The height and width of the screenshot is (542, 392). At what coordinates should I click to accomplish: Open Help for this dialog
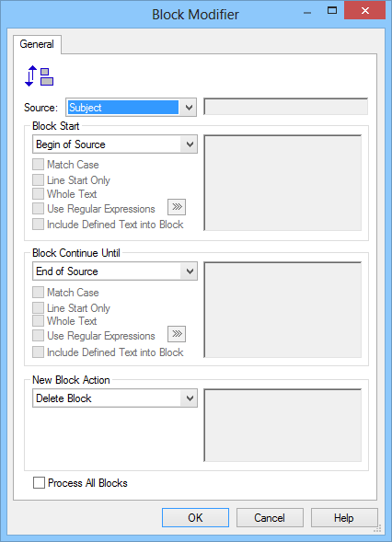point(344,517)
